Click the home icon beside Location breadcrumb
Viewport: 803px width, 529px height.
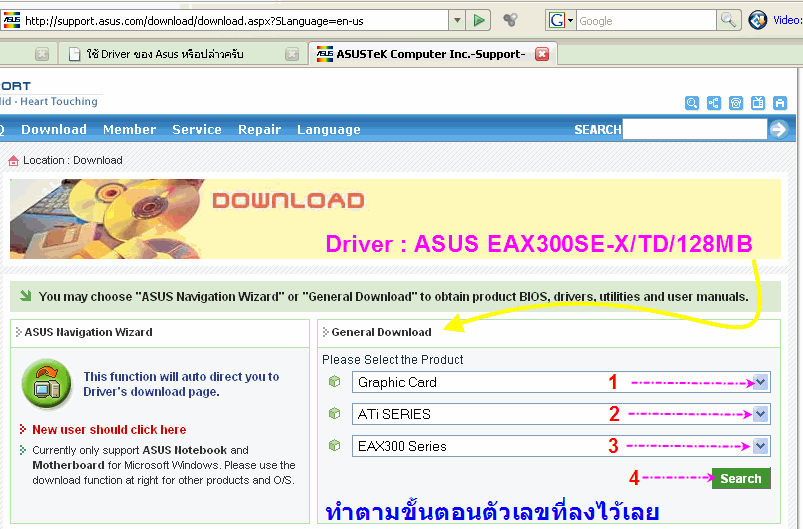tap(13, 160)
